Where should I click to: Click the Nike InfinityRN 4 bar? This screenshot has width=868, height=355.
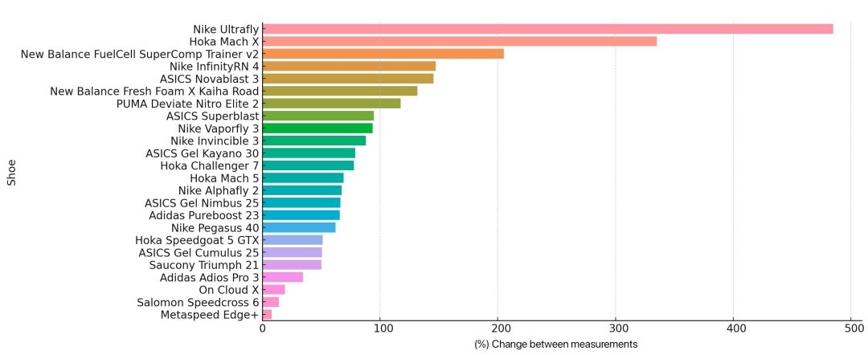tap(349, 66)
